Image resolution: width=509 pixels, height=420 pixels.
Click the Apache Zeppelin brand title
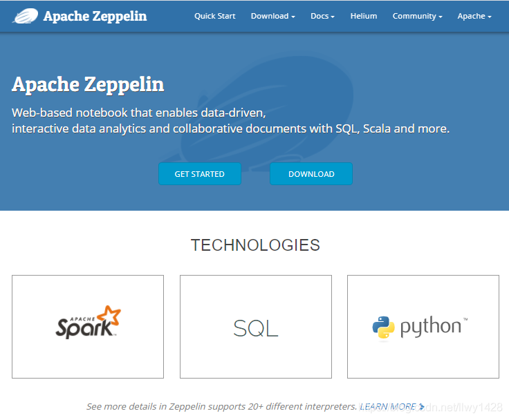95,16
